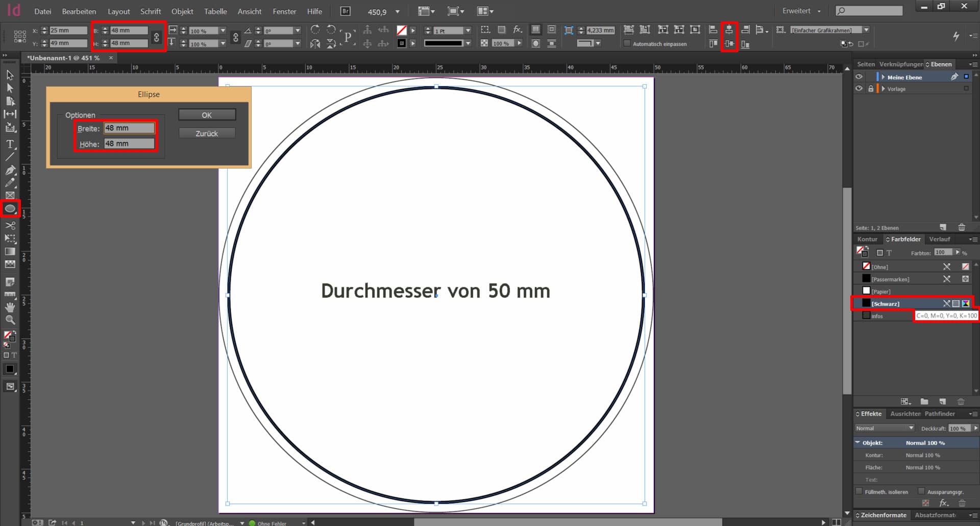This screenshot has width=980, height=526.
Task: Select the Zoom tool
Action: click(10, 319)
